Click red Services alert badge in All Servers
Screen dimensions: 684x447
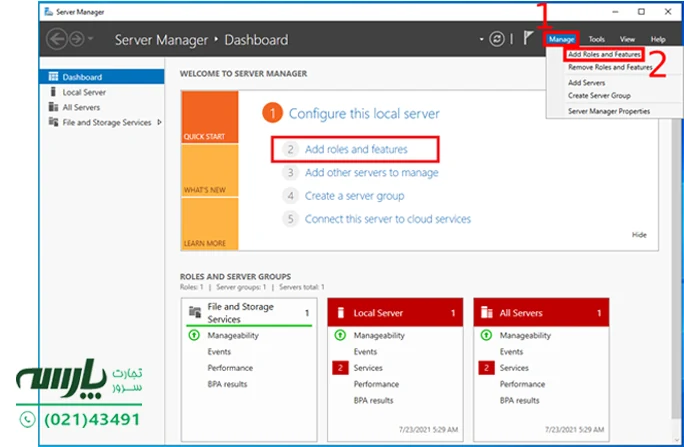tap(486, 368)
